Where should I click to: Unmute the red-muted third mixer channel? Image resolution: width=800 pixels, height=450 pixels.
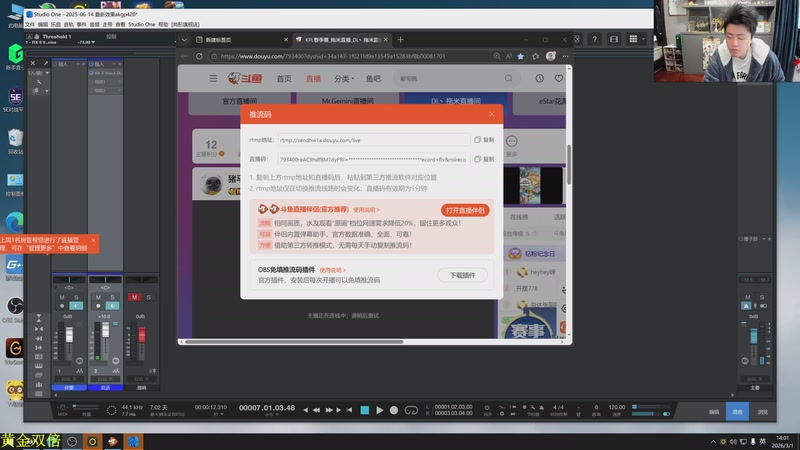[135, 297]
